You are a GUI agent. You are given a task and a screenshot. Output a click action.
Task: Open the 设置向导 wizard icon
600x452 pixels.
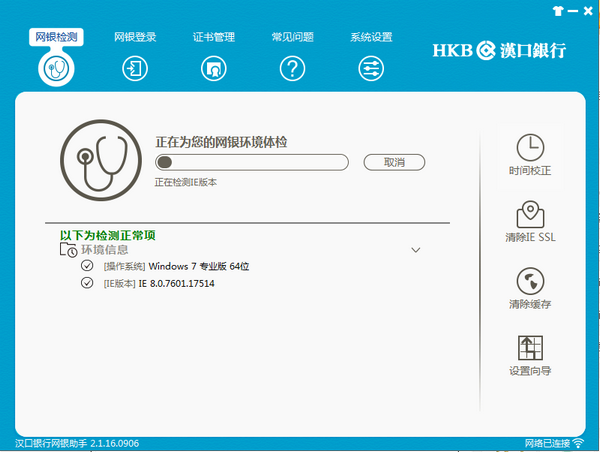[x=530, y=348]
